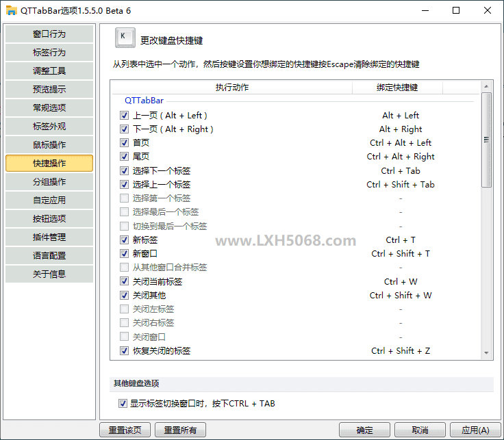Image resolution: width=504 pixels, height=440 pixels.
Task: Collapse the QTTabBar group header
Action: coord(144,101)
